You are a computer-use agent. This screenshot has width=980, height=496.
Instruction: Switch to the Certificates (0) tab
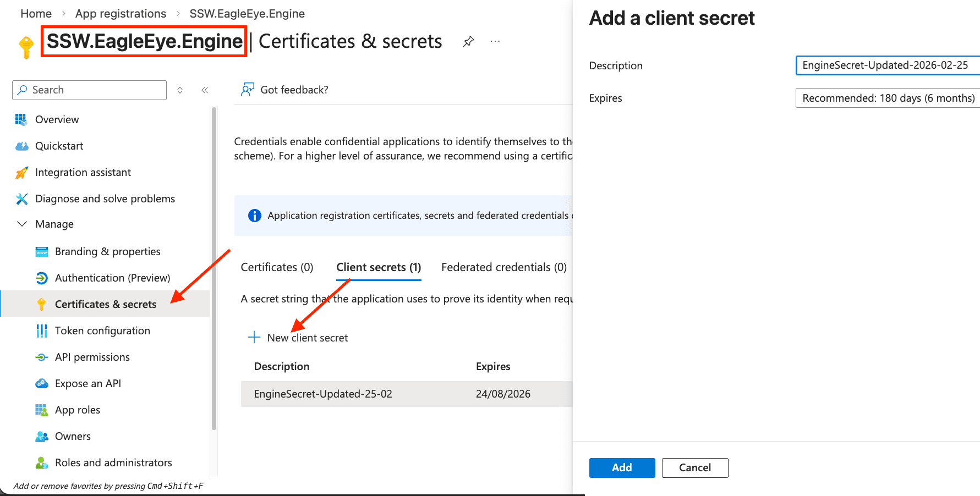(x=277, y=267)
